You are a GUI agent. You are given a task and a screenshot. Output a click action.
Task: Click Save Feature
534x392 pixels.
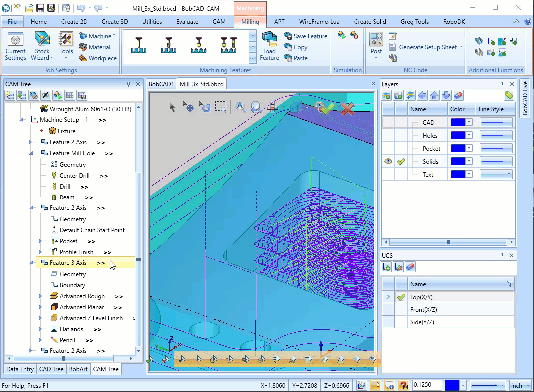[306, 36]
